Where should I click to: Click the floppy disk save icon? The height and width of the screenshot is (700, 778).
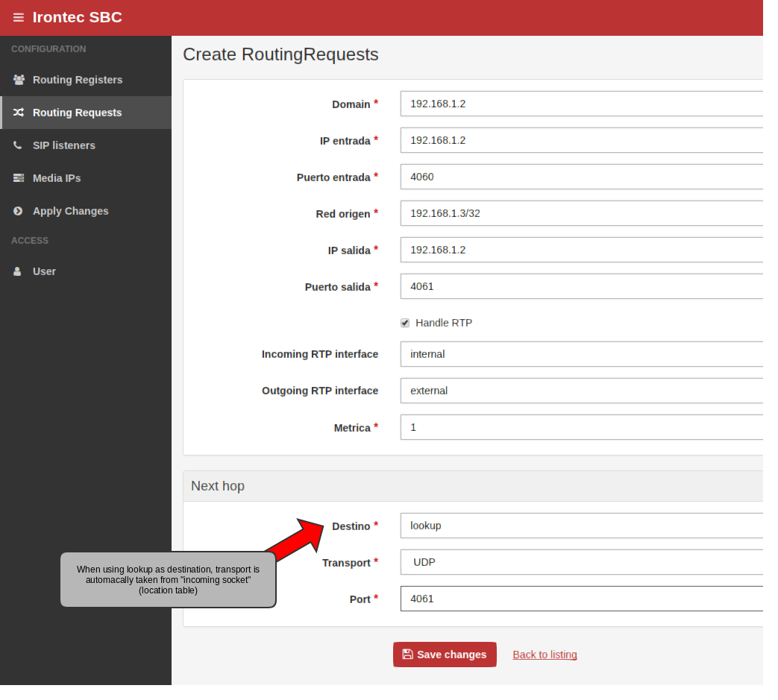tap(407, 655)
